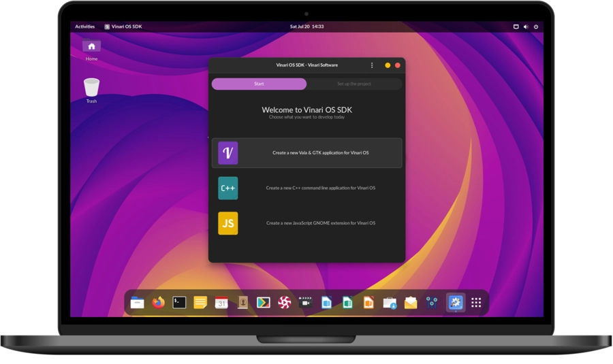Click the volume icon in top bar
This screenshot has height=364, width=613.
[x=526, y=27]
